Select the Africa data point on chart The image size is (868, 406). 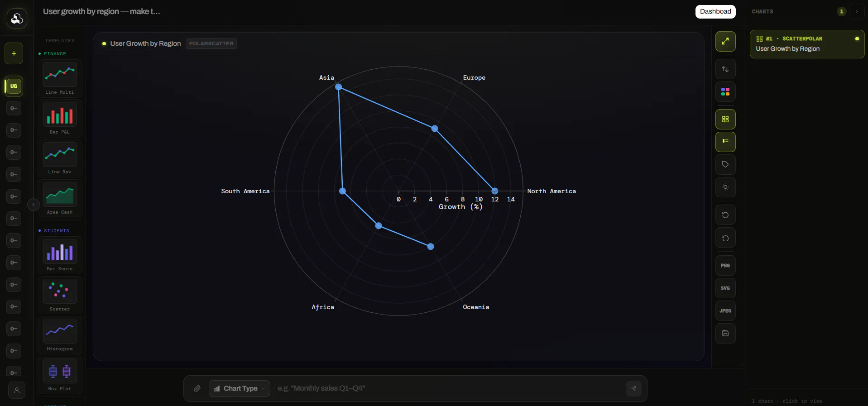(x=379, y=226)
